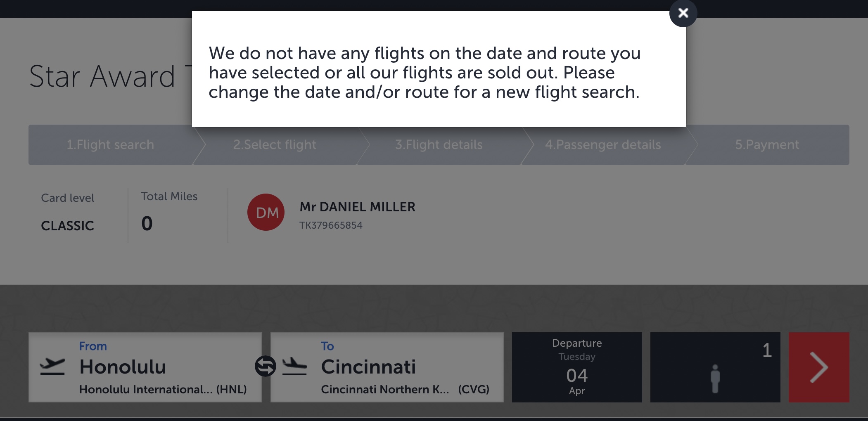Go to 2.Select flight step
Screen dimensions: 868x421
pos(275,145)
